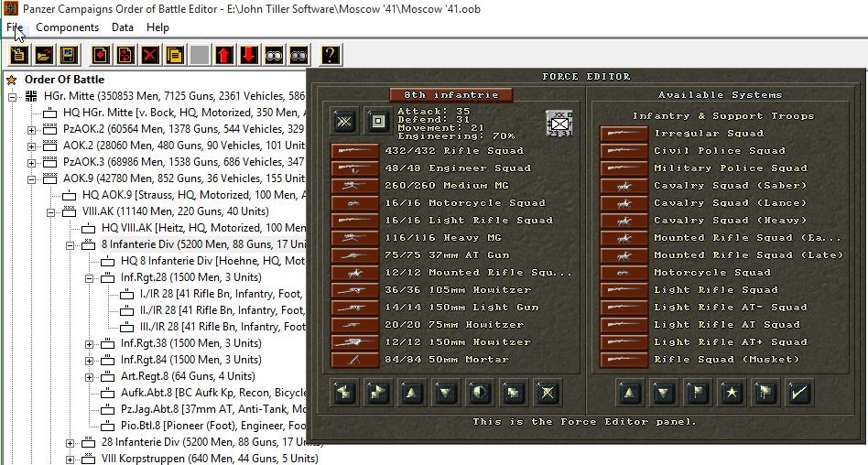
Task: Expand the PzAOK.3 tree node
Action: (x=33, y=162)
